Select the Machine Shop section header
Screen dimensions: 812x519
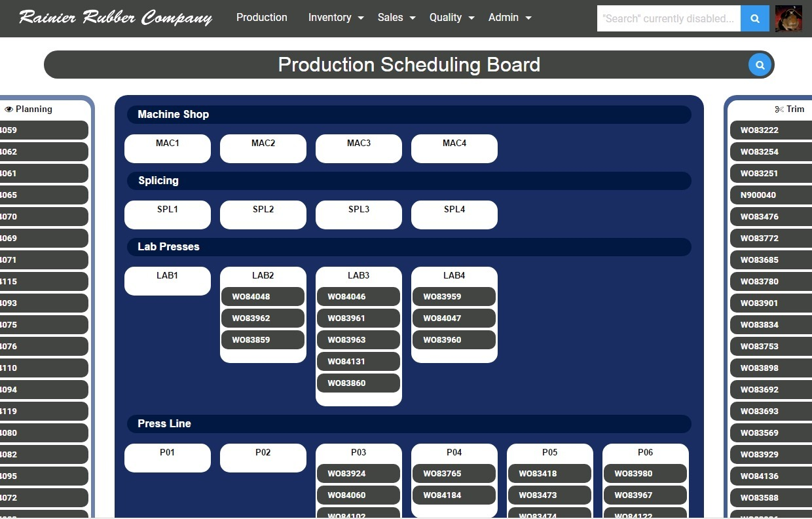409,115
